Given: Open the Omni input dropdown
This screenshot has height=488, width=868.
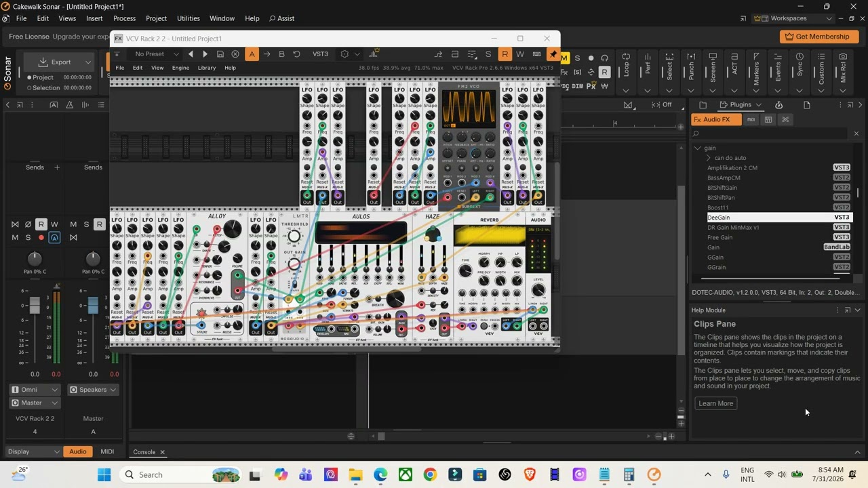Looking at the screenshot, I should point(35,390).
